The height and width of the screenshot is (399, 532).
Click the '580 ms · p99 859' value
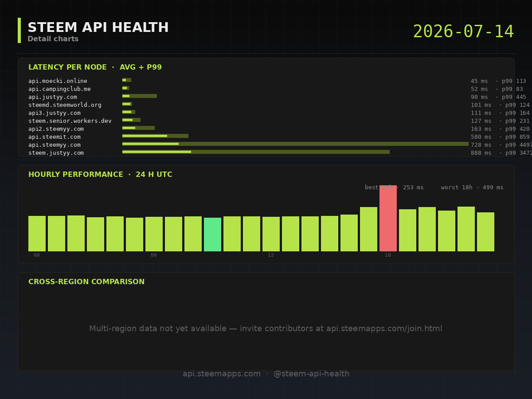point(500,137)
